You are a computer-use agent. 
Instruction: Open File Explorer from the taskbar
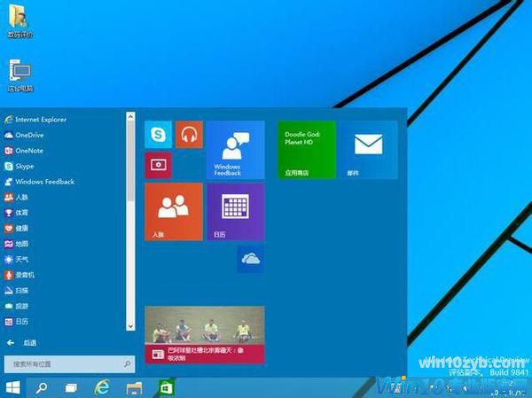[135, 387]
